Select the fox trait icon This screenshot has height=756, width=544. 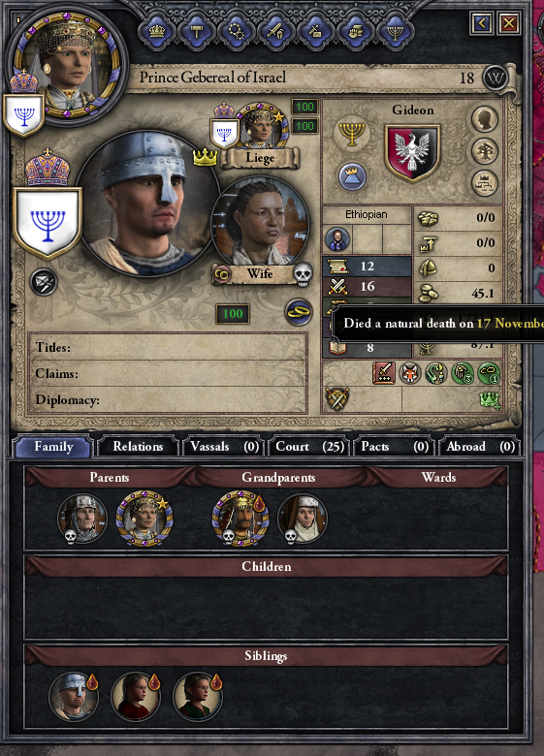click(x=409, y=373)
